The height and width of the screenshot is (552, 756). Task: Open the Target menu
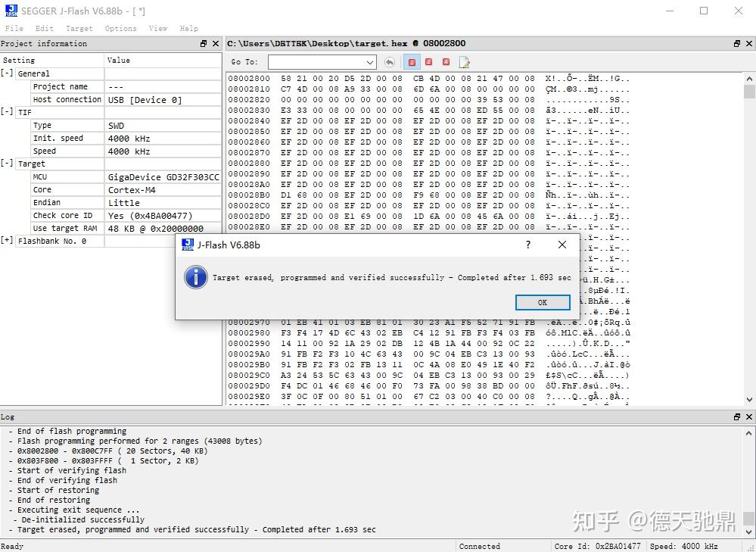(79, 28)
